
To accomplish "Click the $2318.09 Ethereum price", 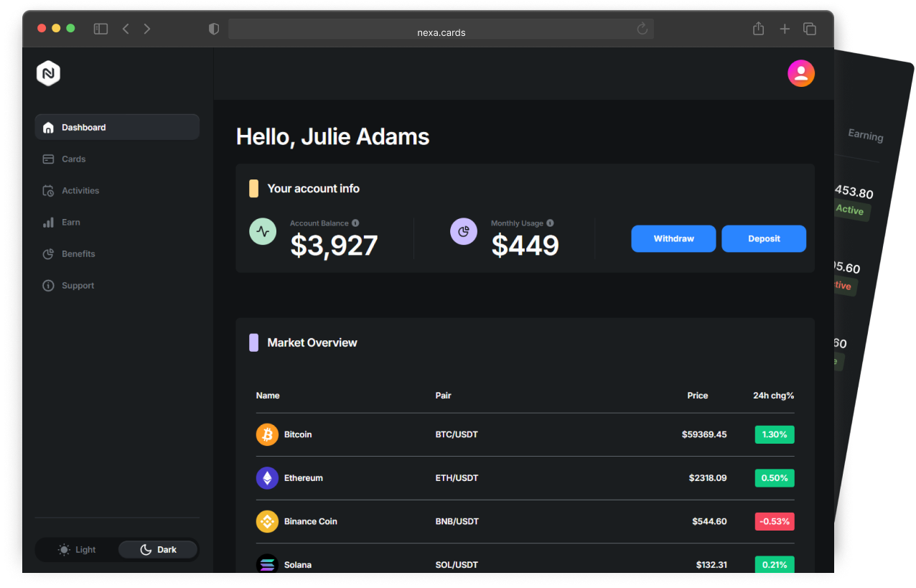I will pyautogui.click(x=708, y=478).
